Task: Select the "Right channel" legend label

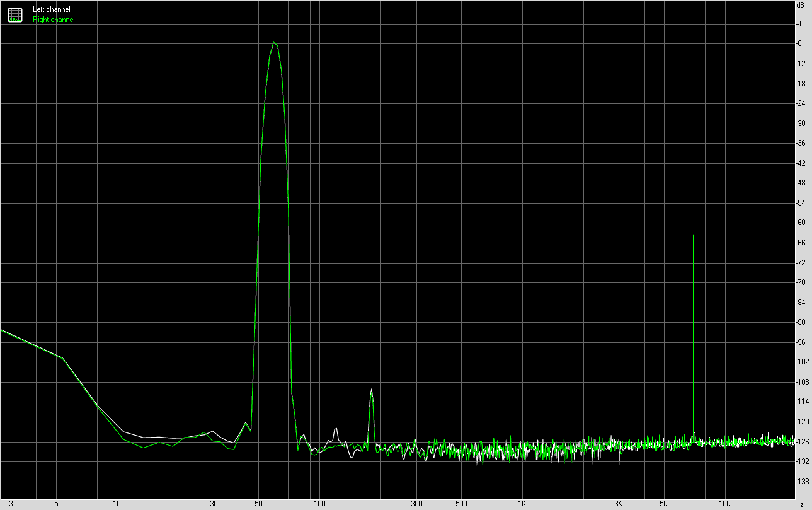Action: pos(54,20)
